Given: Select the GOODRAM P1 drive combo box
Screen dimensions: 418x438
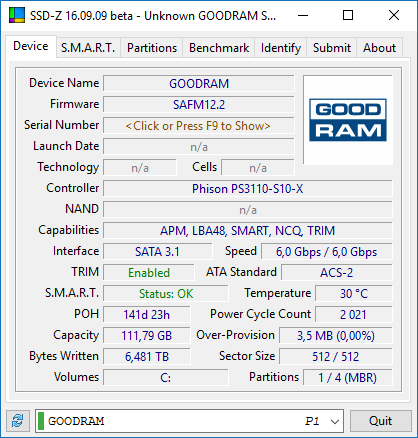Looking at the screenshot, I should click(x=189, y=421).
